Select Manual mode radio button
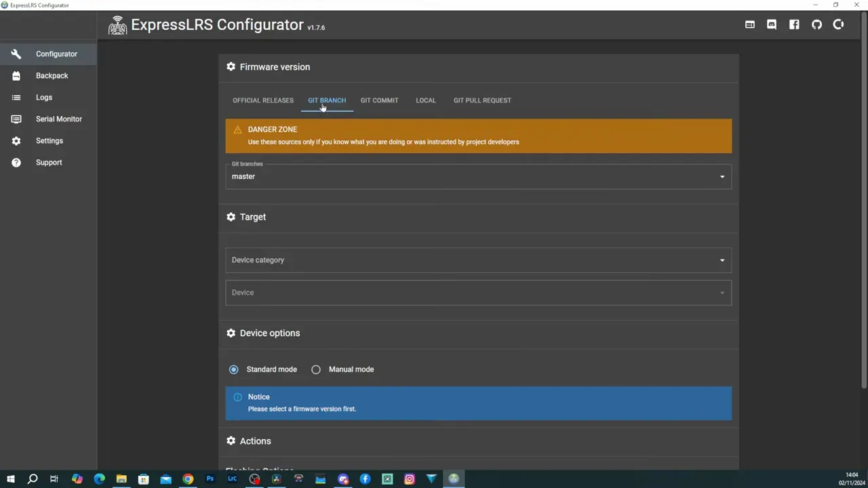868x488 pixels. [316, 369]
